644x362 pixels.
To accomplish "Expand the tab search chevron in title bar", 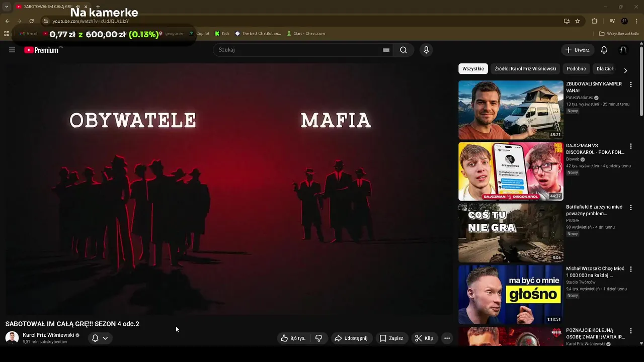I will pos(7,7).
